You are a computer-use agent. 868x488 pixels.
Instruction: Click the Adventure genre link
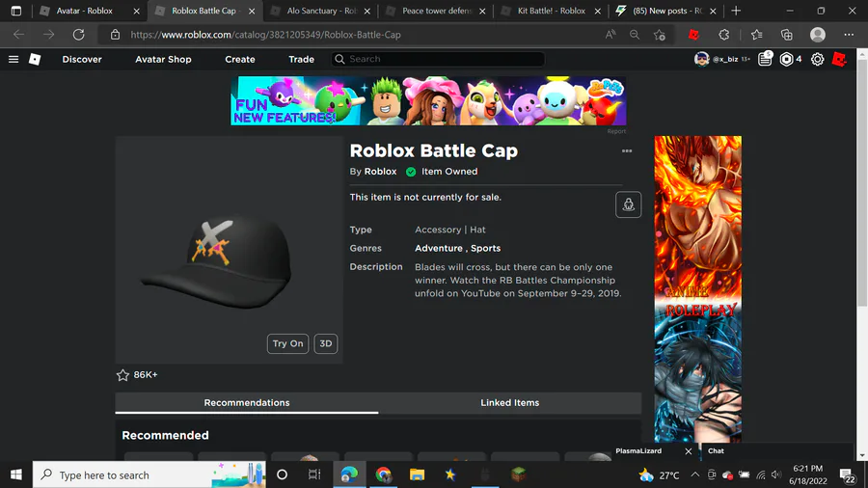tap(439, 249)
